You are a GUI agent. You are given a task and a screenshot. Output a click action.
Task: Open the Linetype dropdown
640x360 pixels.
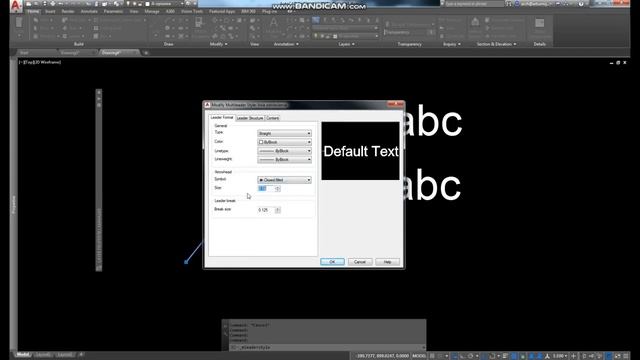[x=284, y=151]
